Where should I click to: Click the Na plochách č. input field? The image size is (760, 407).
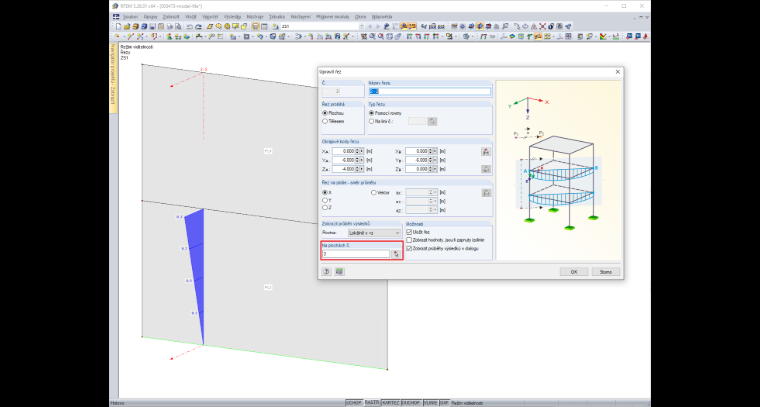(356, 254)
